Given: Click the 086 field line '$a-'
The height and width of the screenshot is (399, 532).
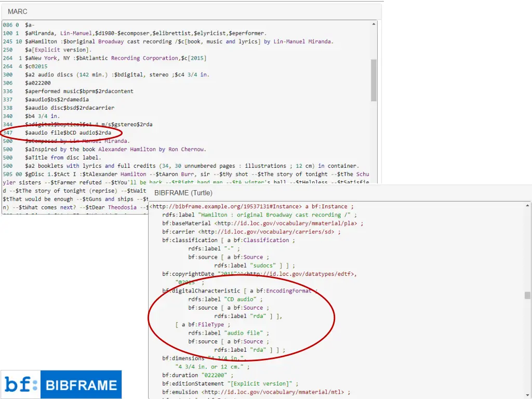Looking at the screenshot, I should coord(19,25).
